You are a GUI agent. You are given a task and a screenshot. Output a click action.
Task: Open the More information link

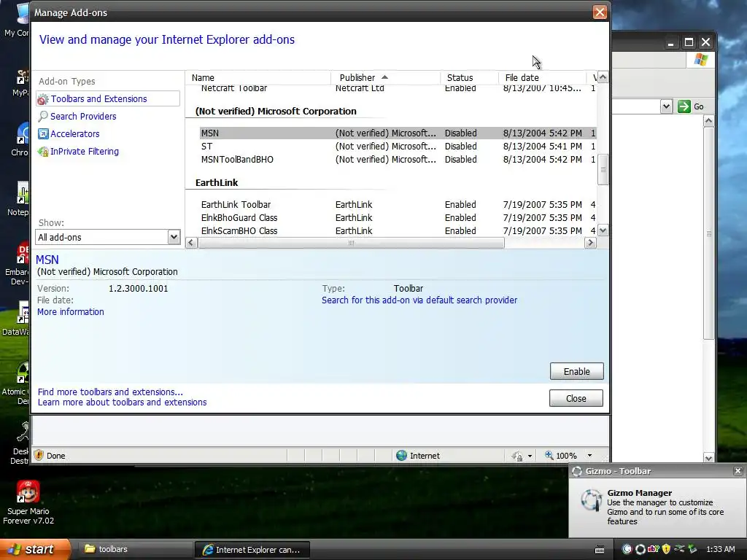click(71, 312)
